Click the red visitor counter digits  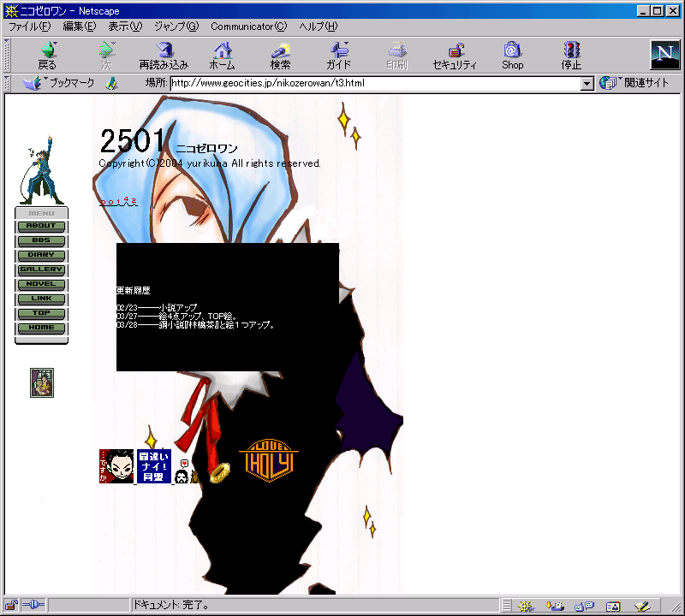[x=118, y=201]
